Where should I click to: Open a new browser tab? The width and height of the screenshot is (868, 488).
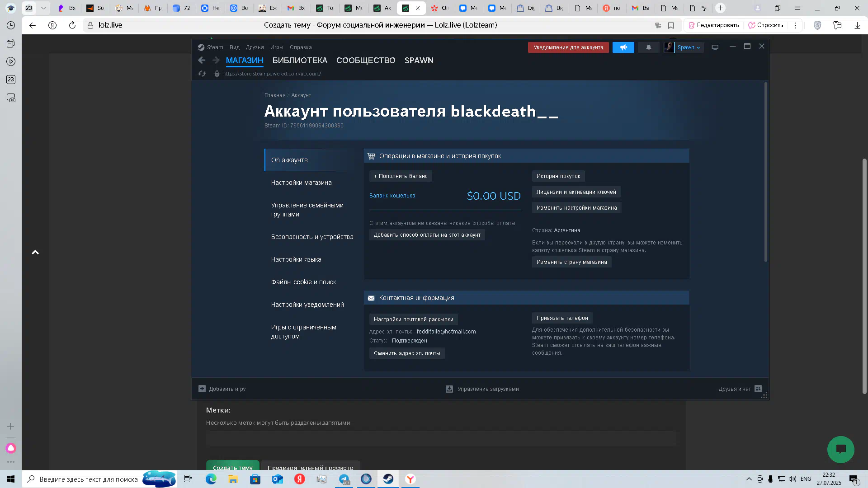point(721,8)
